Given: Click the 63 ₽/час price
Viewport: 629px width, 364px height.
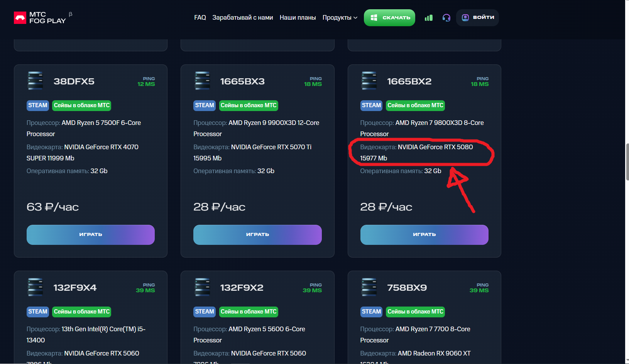Looking at the screenshot, I should [x=52, y=207].
